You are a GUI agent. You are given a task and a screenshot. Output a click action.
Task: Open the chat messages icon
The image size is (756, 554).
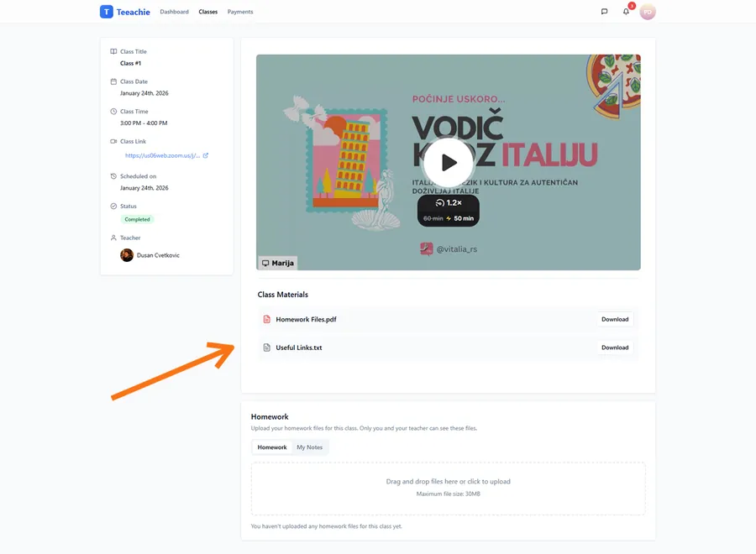tap(604, 12)
